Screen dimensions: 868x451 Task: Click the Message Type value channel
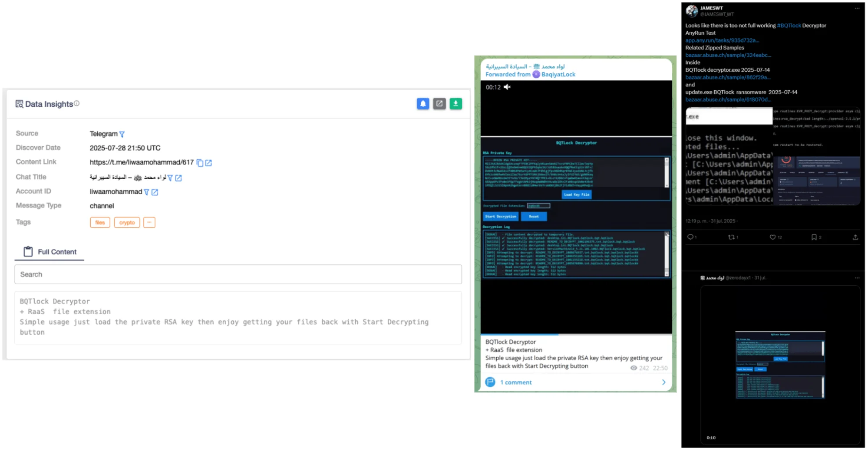click(102, 206)
